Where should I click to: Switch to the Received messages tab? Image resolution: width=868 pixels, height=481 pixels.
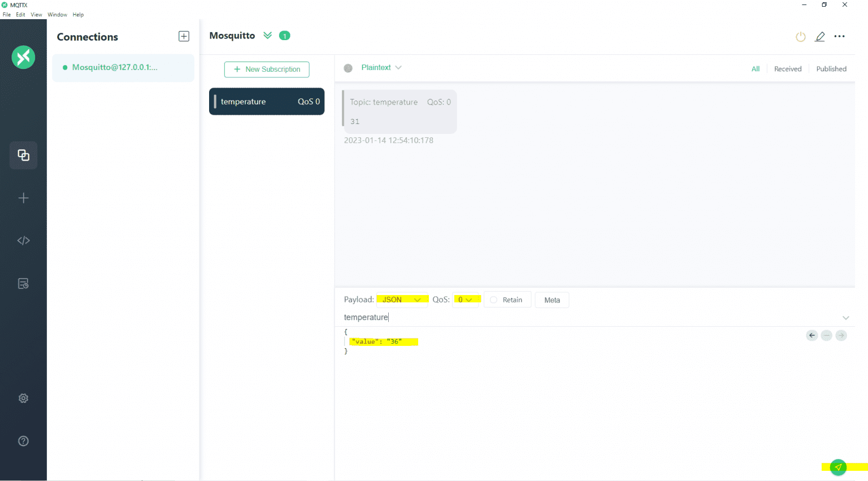coord(788,68)
